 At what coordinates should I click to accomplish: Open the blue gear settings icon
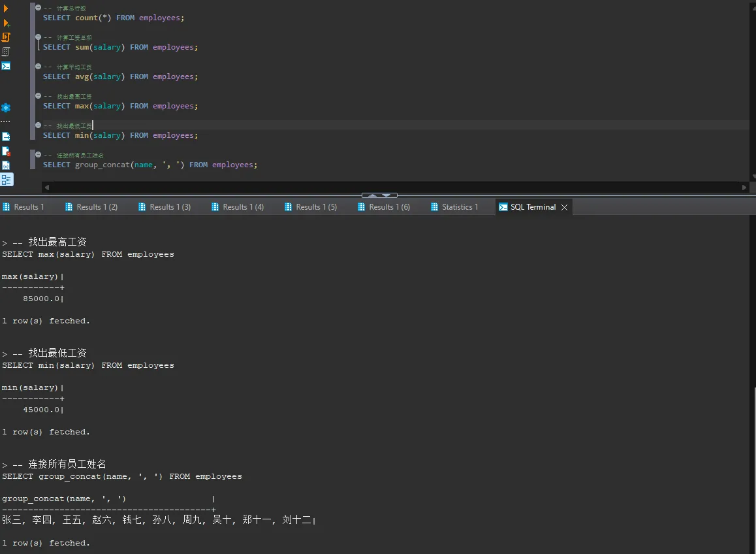[x=6, y=108]
